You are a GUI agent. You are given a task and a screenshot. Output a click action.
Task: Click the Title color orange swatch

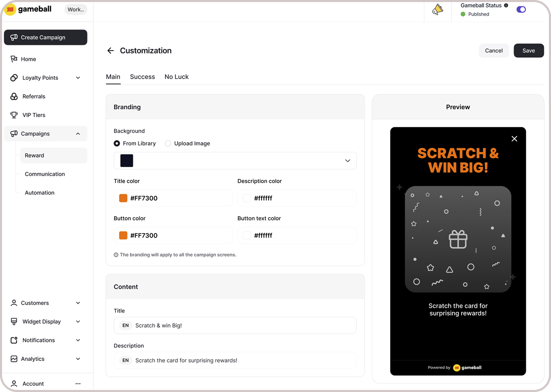click(x=123, y=198)
